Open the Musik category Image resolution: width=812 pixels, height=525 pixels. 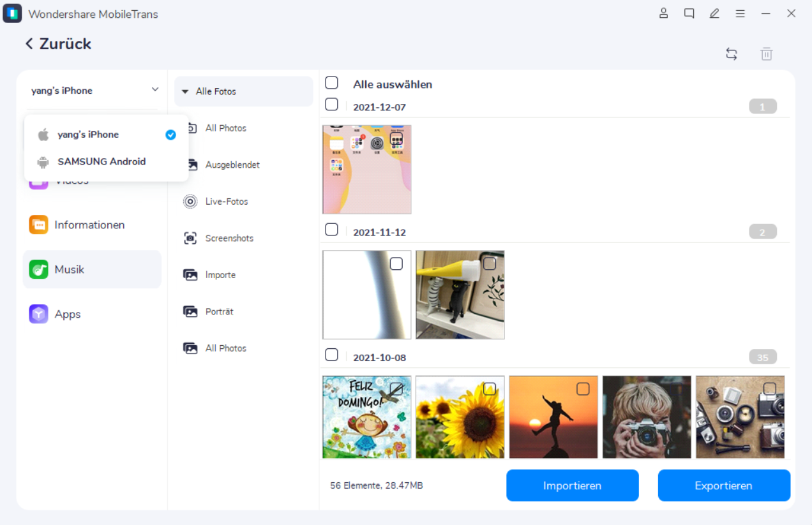[x=92, y=269]
